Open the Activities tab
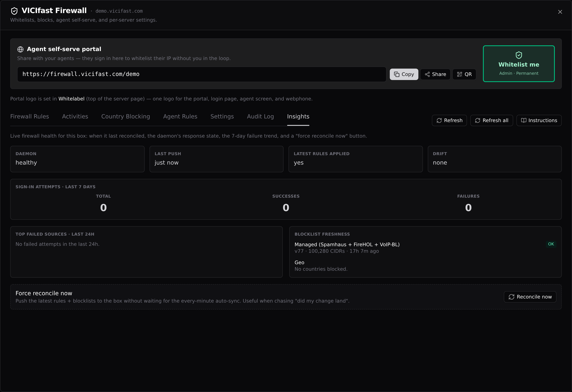Image resolution: width=572 pixels, height=392 pixels. (x=75, y=117)
